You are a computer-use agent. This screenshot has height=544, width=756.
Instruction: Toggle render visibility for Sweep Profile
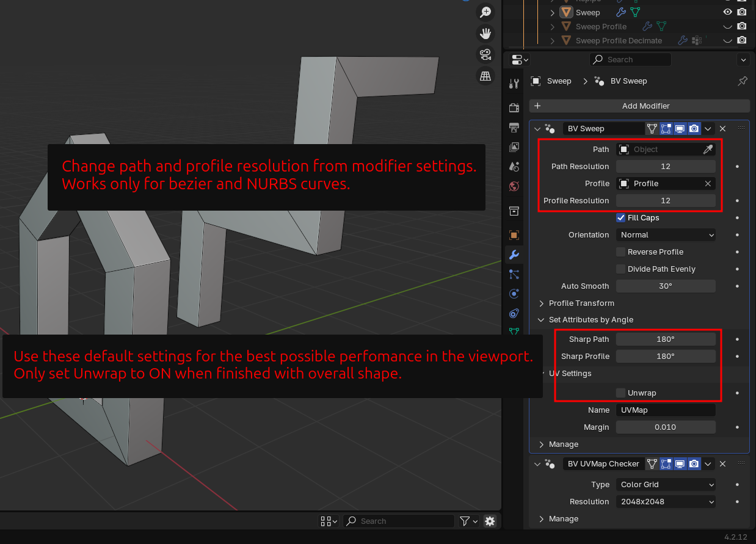(741, 27)
